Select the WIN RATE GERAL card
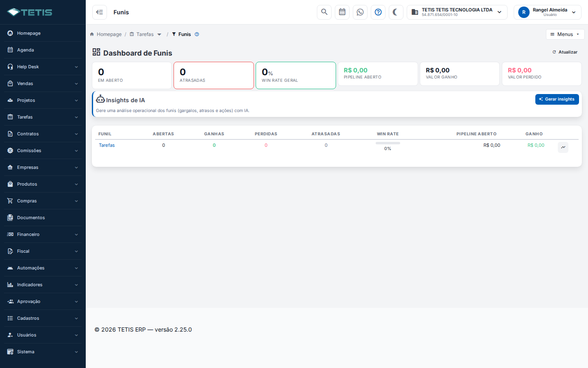 [x=296, y=75]
